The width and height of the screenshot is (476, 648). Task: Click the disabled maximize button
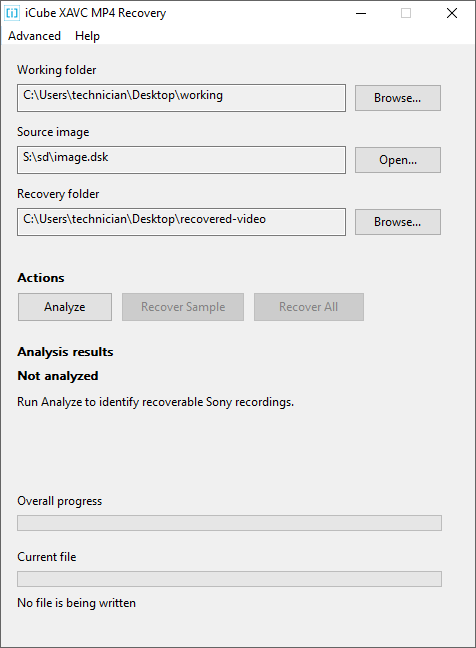point(406,13)
